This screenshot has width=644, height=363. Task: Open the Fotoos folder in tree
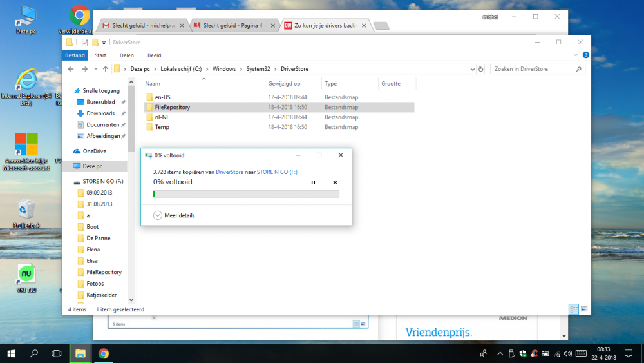point(95,284)
